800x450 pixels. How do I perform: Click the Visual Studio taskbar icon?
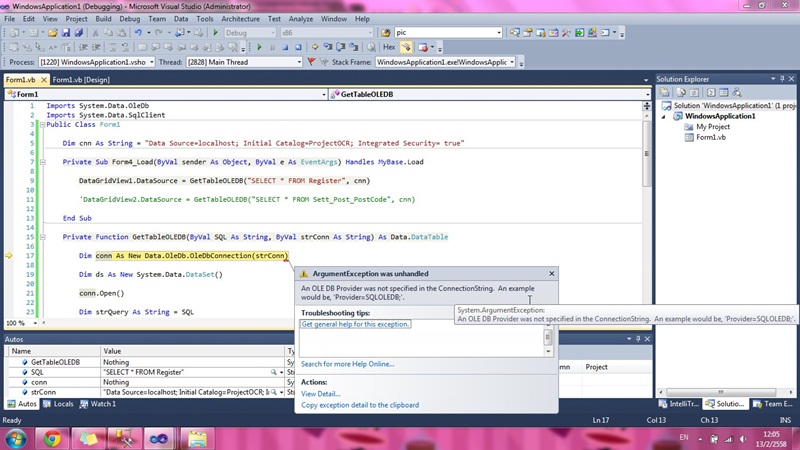pos(159,437)
